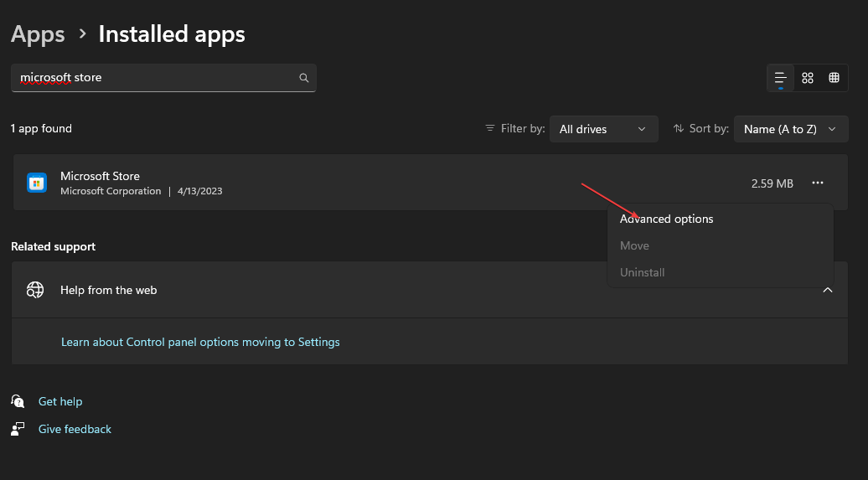Click the 2.59 MB size value
The image size is (868, 480).
pyautogui.click(x=772, y=183)
